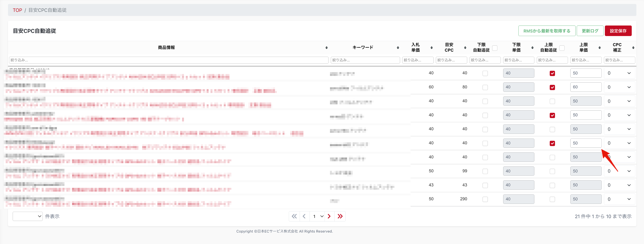
Task: Jump to the last page of results
Action: tap(340, 216)
